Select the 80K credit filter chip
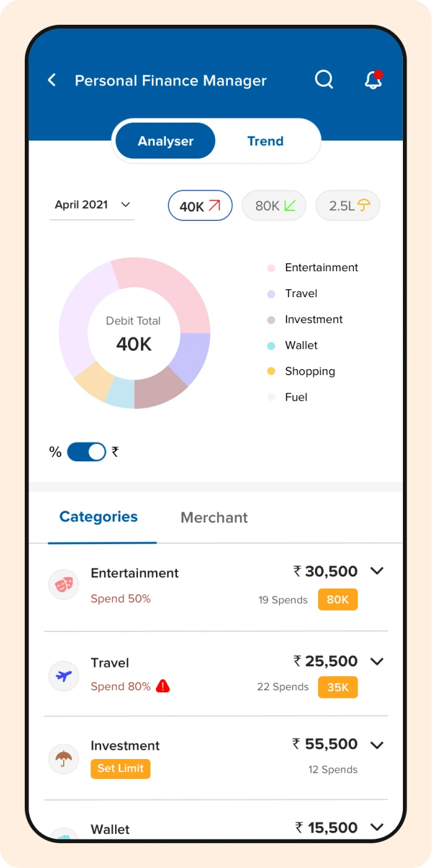Image resolution: width=432 pixels, height=868 pixels. [274, 206]
